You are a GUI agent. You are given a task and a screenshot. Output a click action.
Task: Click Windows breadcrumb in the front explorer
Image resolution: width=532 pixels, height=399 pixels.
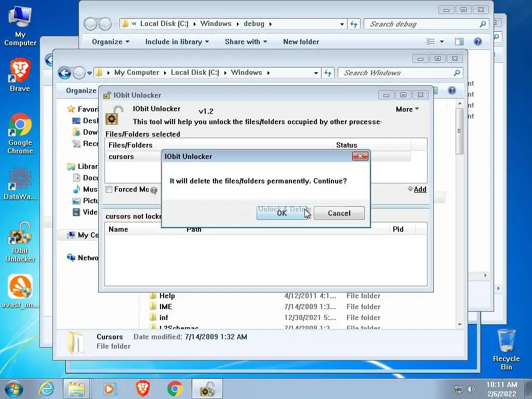[246, 73]
